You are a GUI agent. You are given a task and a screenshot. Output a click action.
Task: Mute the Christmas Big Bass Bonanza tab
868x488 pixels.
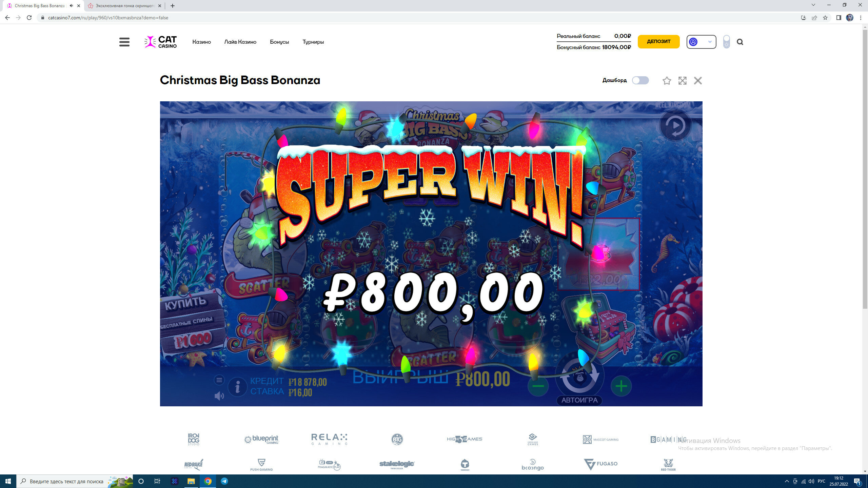click(71, 6)
